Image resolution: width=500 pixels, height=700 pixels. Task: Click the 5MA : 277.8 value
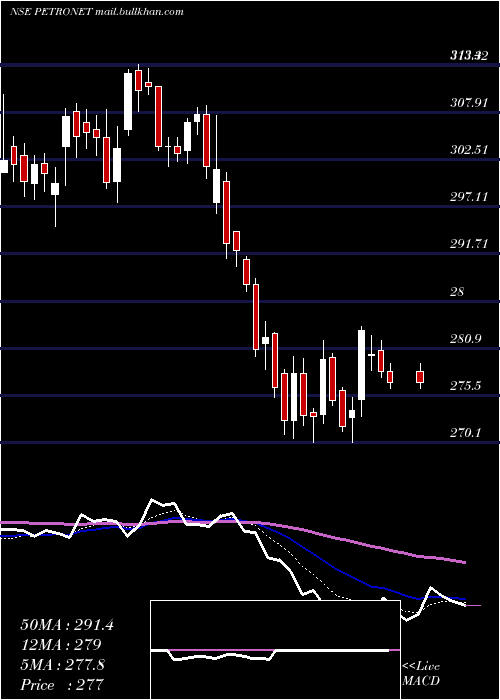pos(63,665)
